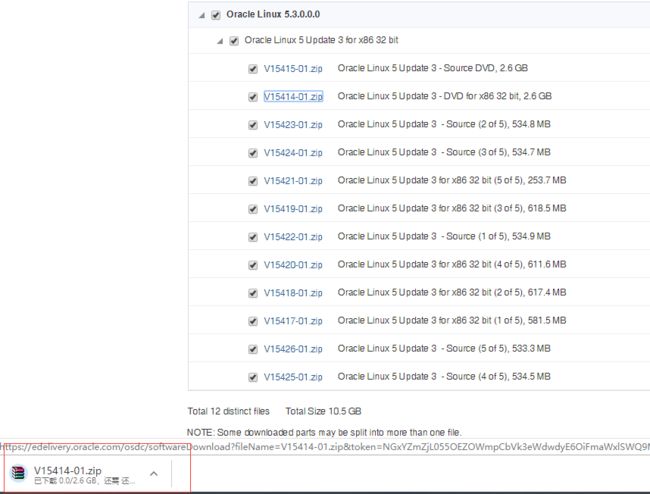Uncheck the V15421-01.zip checkbox

252,181
